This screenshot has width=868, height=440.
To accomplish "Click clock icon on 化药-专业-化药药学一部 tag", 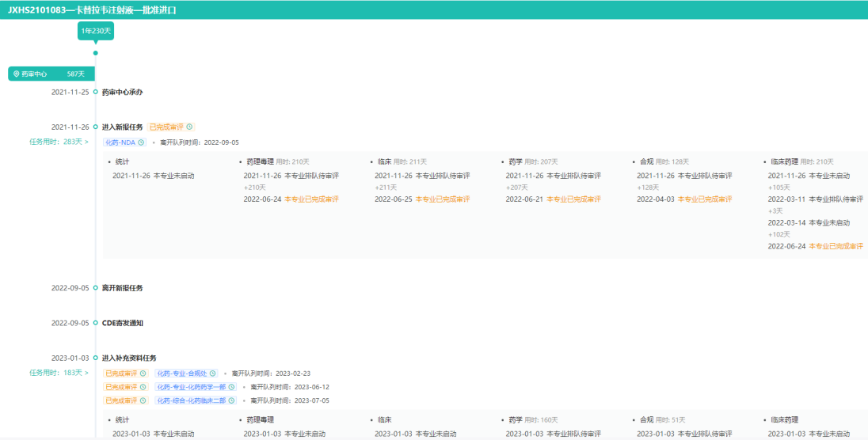I will pyautogui.click(x=232, y=387).
